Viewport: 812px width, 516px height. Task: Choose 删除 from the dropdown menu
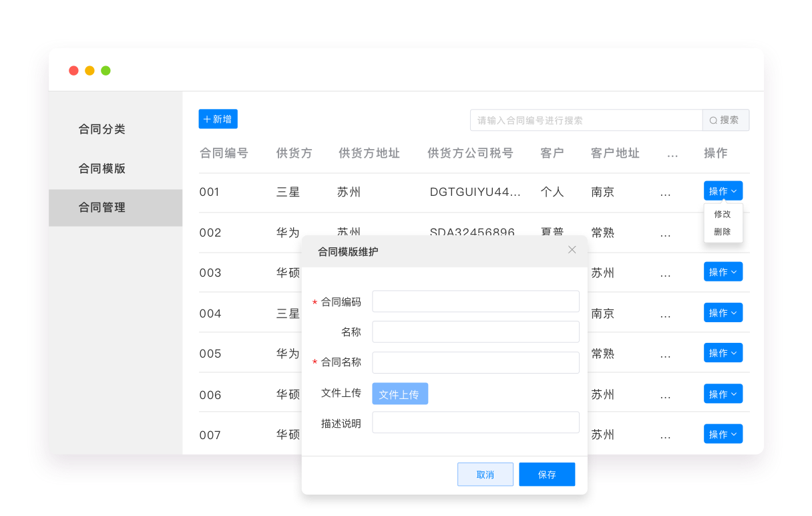tap(723, 232)
